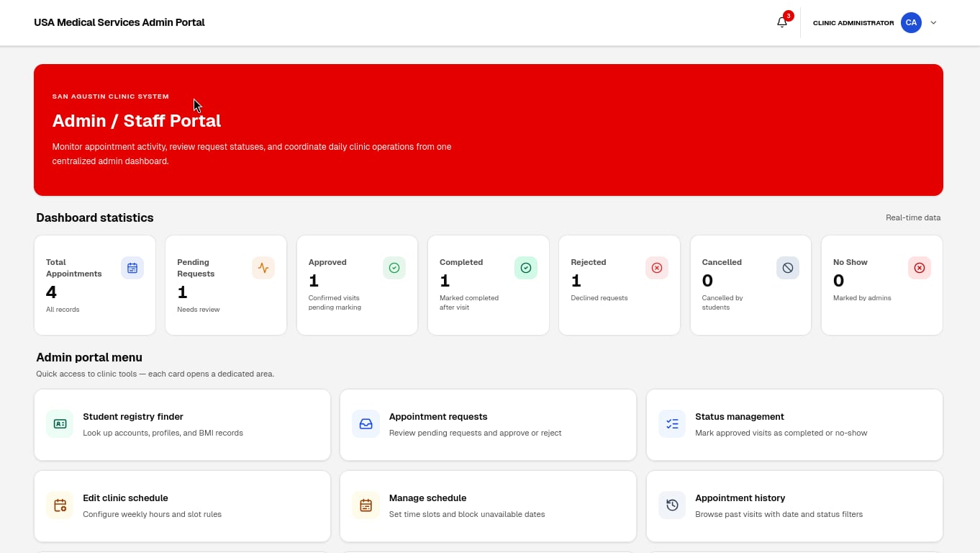Click the USA Medical Services Admin Portal title
The height and width of the screenshot is (553, 980).
pos(119,22)
